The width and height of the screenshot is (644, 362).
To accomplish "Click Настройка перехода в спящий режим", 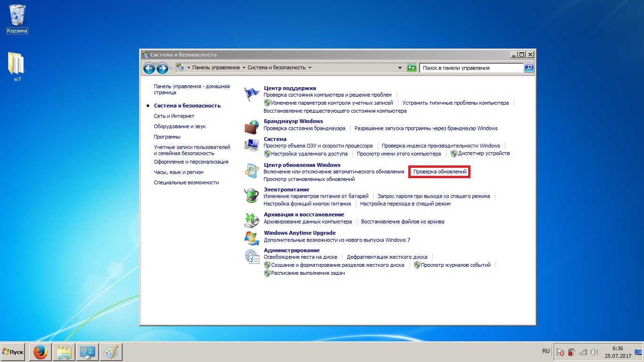I will point(405,204).
